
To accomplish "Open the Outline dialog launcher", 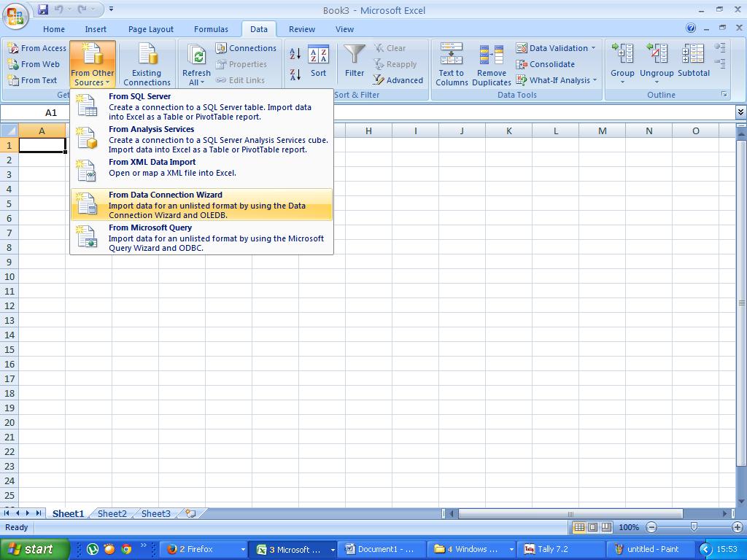I will [724, 95].
